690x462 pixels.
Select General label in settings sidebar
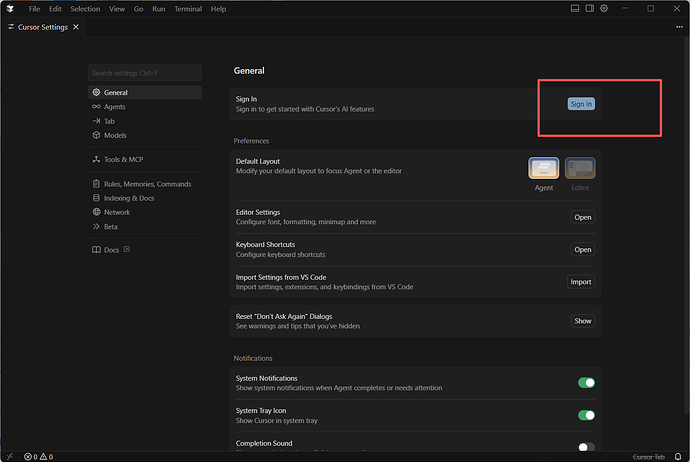point(116,92)
